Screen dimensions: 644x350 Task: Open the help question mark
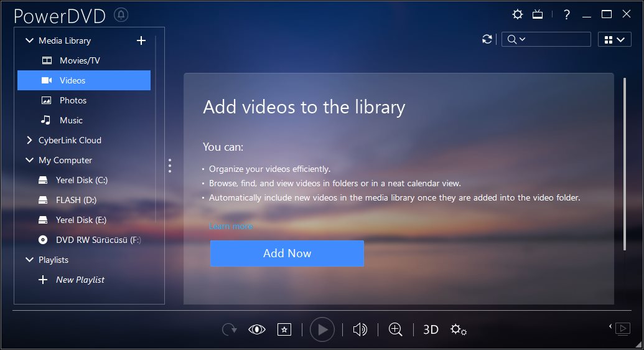[567, 15]
